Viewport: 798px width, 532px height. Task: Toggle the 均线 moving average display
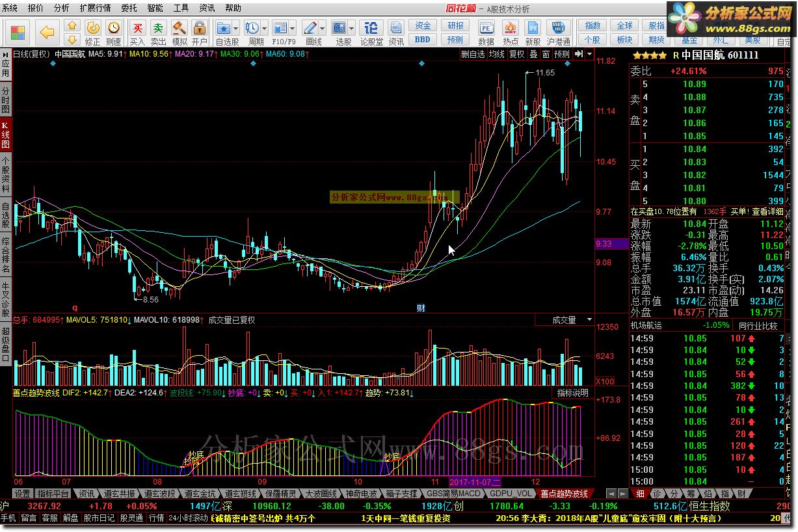[x=497, y=55]
